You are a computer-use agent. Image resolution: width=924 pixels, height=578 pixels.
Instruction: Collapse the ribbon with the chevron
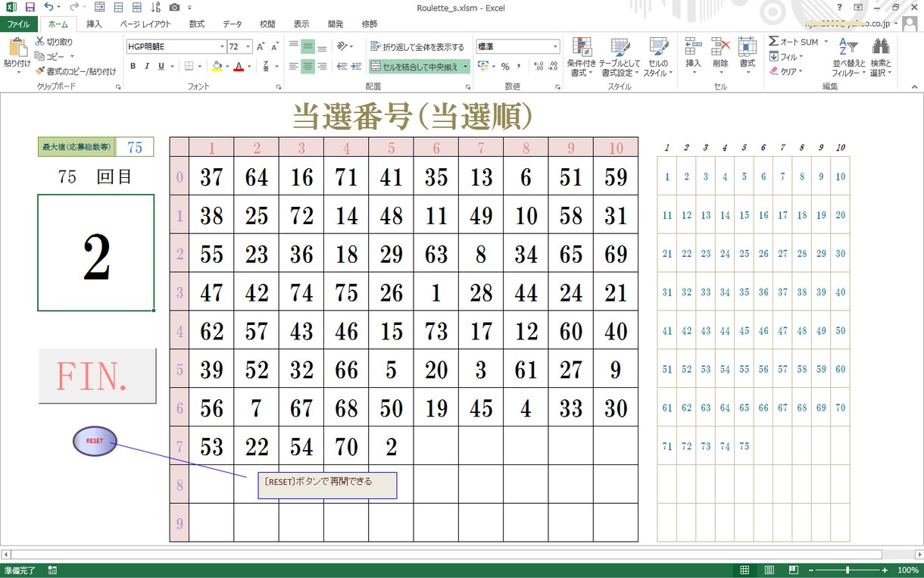tap(915, 86)
